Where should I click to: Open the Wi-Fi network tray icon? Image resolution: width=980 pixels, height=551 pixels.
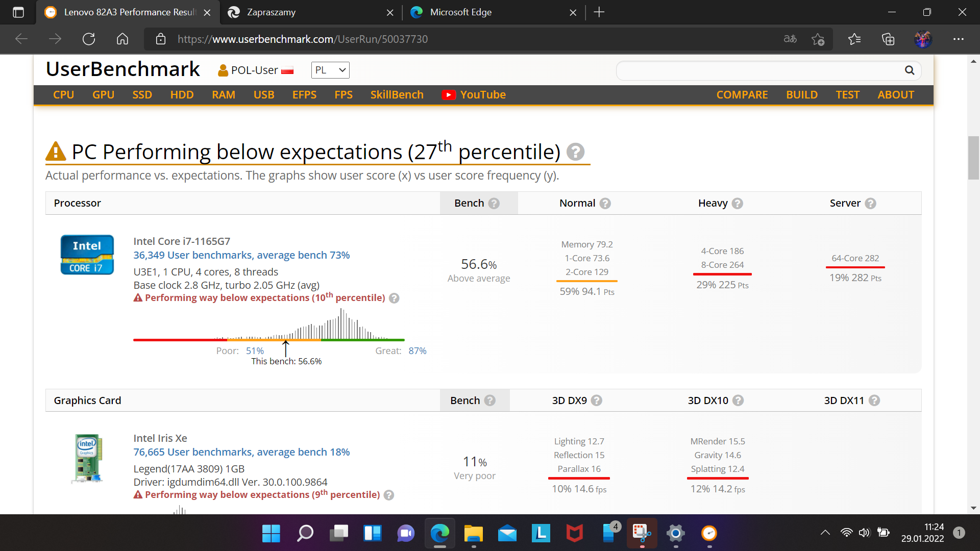pos(846,533)
